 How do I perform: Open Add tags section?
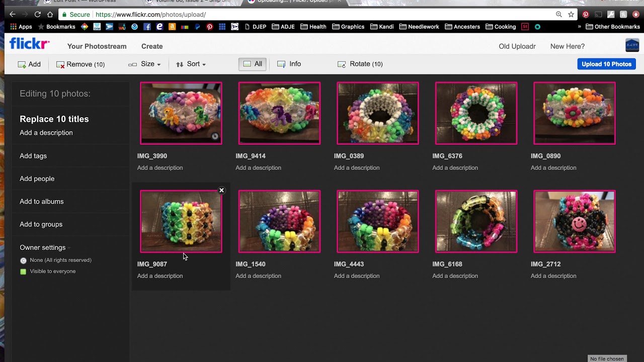click(x=33, y=156)
